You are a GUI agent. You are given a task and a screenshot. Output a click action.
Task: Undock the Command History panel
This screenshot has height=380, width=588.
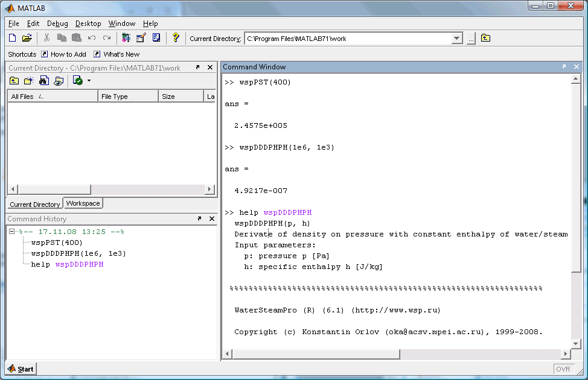[x=199, y=218]
